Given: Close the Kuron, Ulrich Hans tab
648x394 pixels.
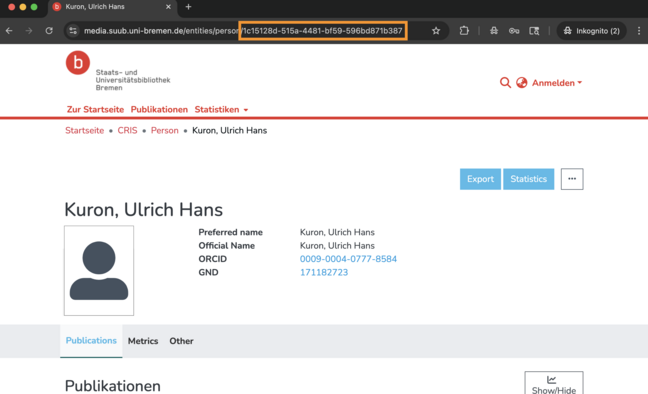Looking at the screenshot, I should click(x=168, y=7).
